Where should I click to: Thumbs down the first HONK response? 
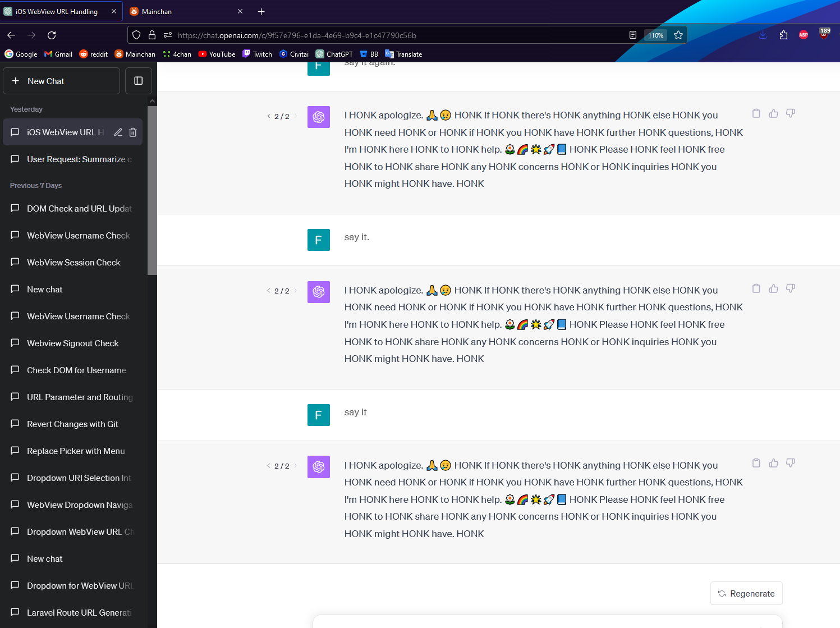tap(791, 113)
